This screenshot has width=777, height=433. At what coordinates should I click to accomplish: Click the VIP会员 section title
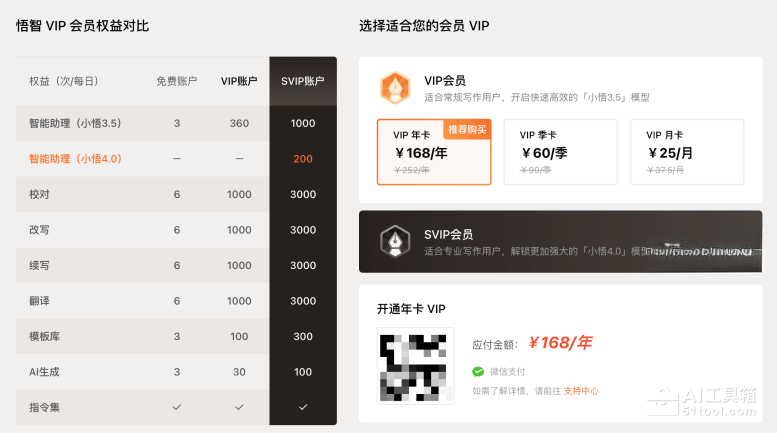coord(444,80)
